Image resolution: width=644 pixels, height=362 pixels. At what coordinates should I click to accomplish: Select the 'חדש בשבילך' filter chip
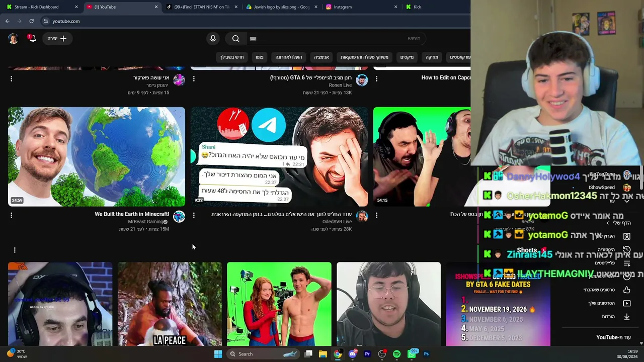click(232, 57)
